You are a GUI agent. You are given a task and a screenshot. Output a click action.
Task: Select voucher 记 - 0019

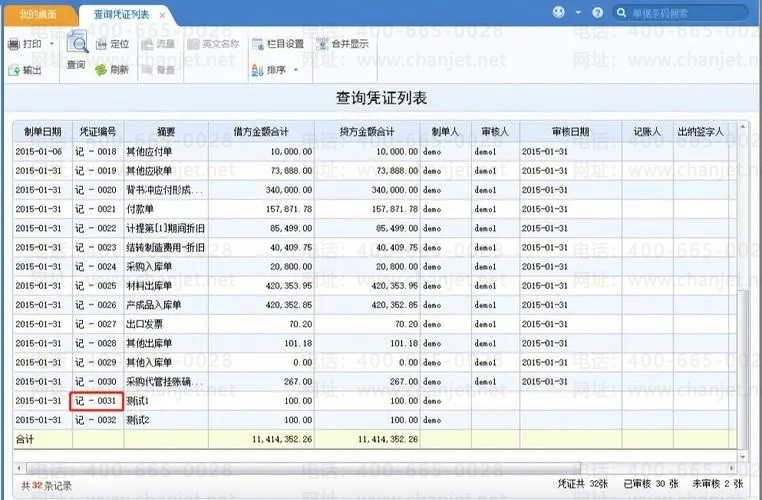tap(96, 171)
